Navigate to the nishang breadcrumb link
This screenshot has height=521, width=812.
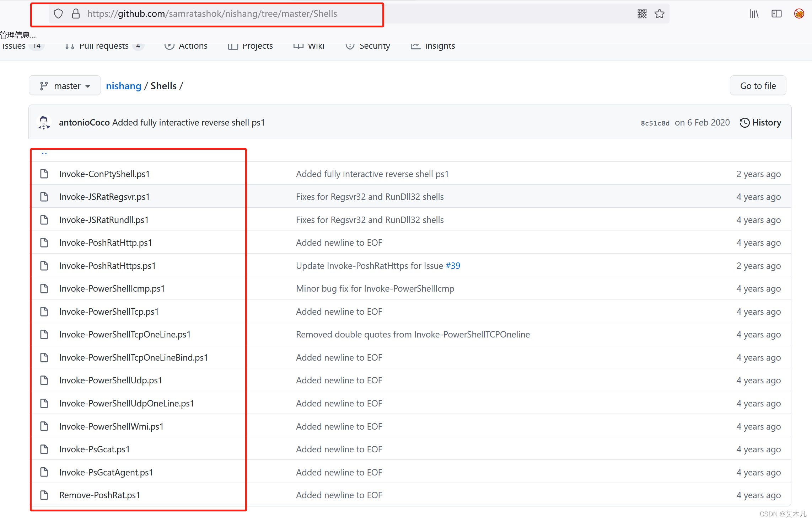click(x=124, y=86)
